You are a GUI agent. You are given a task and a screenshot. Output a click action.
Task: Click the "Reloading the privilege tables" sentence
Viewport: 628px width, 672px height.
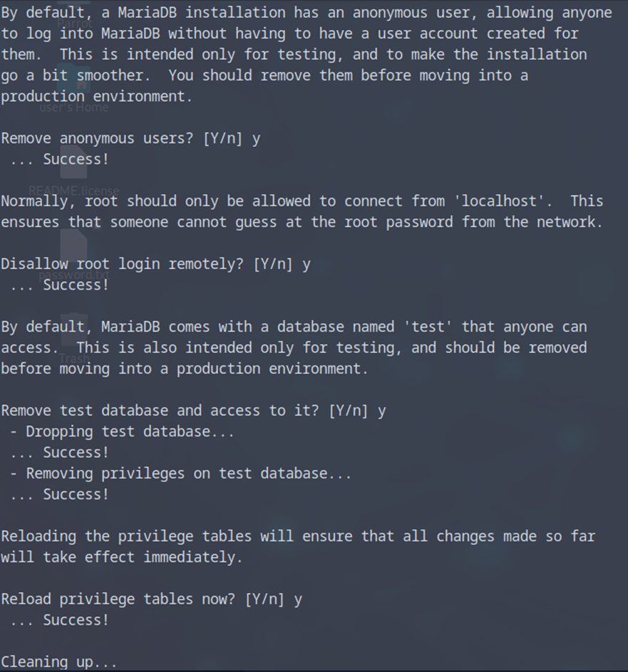pos(298,536)
